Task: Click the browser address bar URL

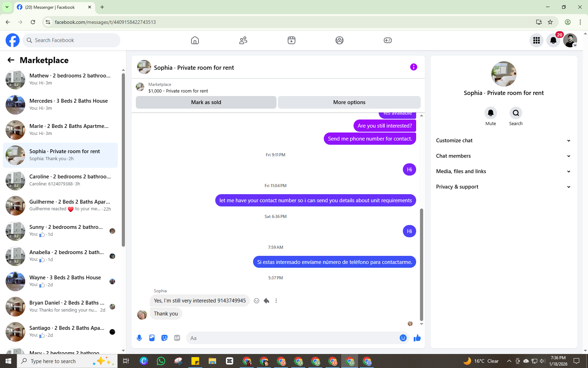Action: [105, 22]
